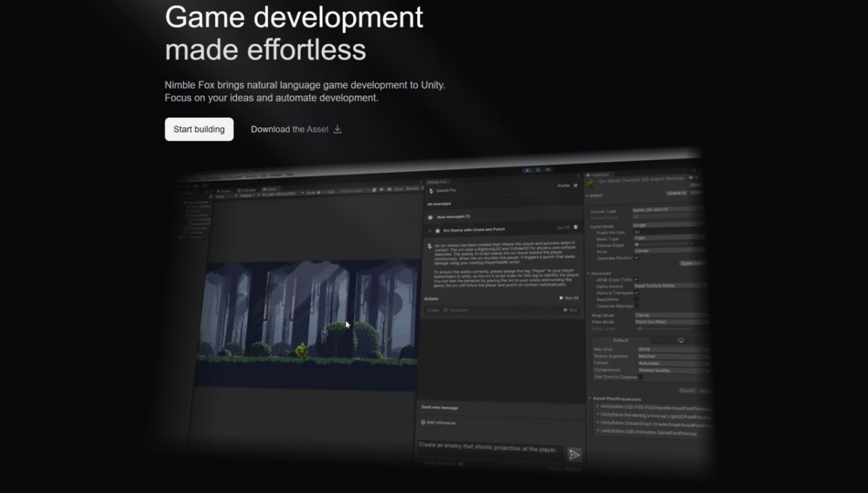The height and width of the screenshot is (493, 868).
Task: Enable the Generate Physics Shape checkbox
Action: pos(636,258)
